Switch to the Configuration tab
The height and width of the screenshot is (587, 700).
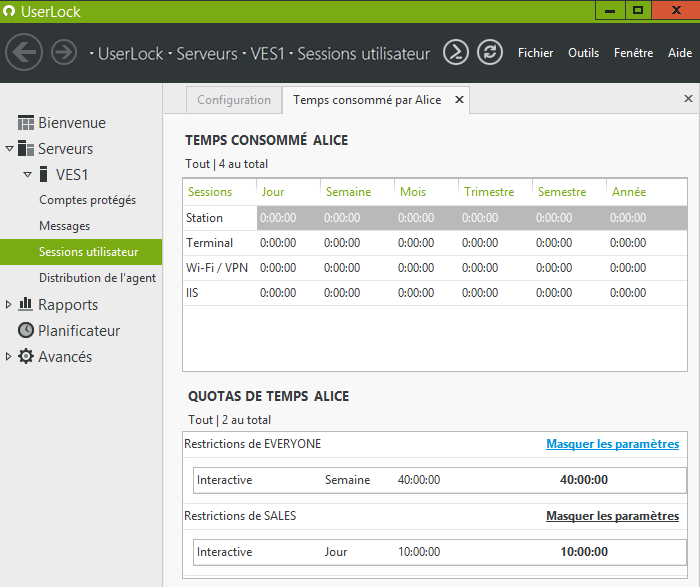click(234, 100)
